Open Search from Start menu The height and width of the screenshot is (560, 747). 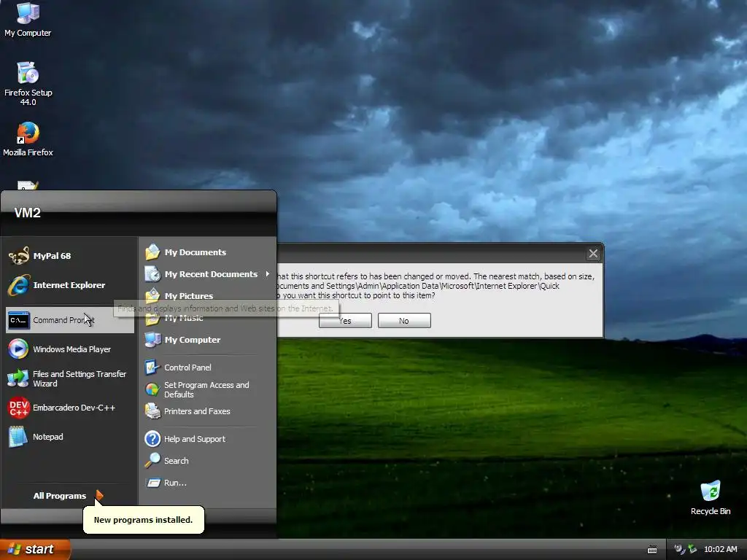(207, 461)
